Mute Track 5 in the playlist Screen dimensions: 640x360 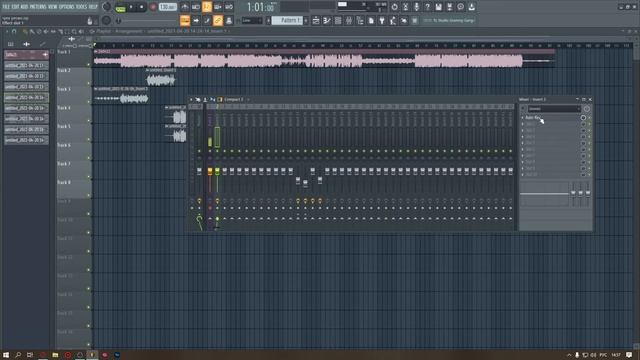(89, 139)
